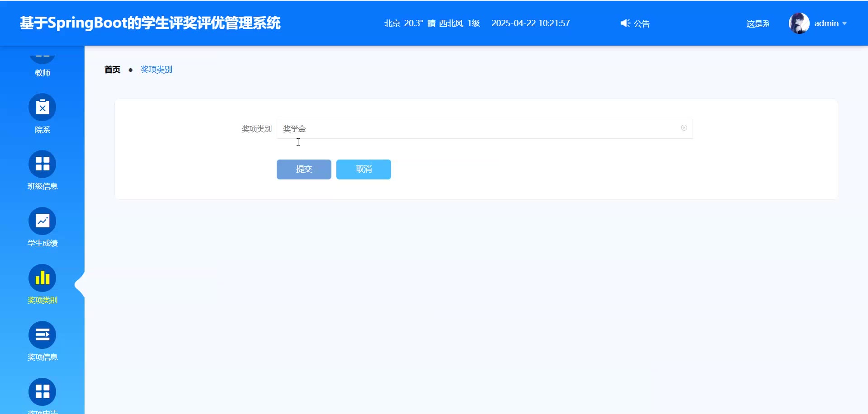The width and height of the screenshot is (868, 414).
Task: Click the 北京 weather info text
Action: coord(432,24)
